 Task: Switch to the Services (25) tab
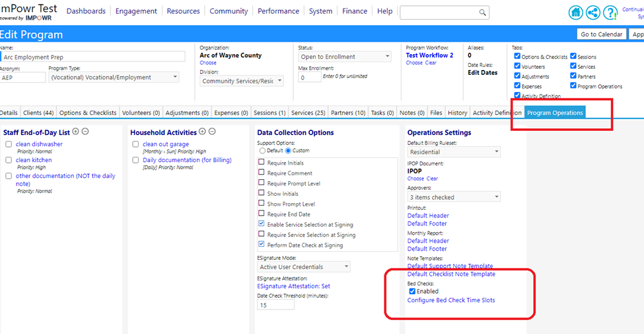[308, 112]
